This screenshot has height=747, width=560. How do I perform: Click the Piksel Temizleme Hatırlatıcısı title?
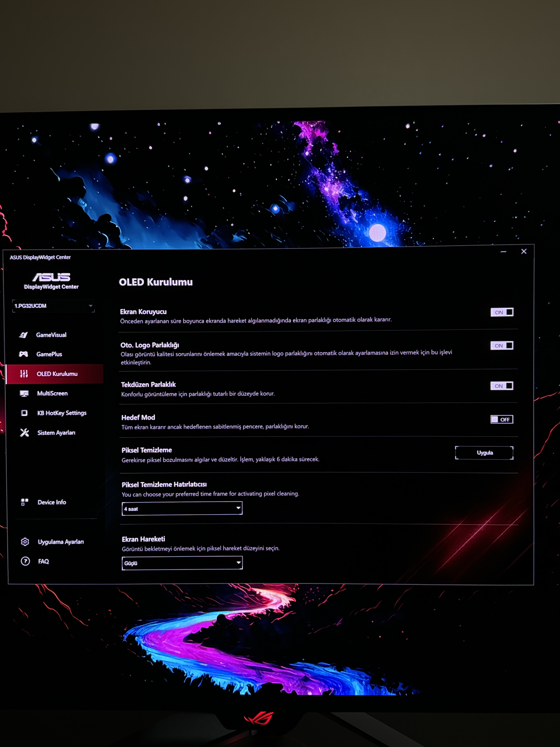click(x=164, y=484)
